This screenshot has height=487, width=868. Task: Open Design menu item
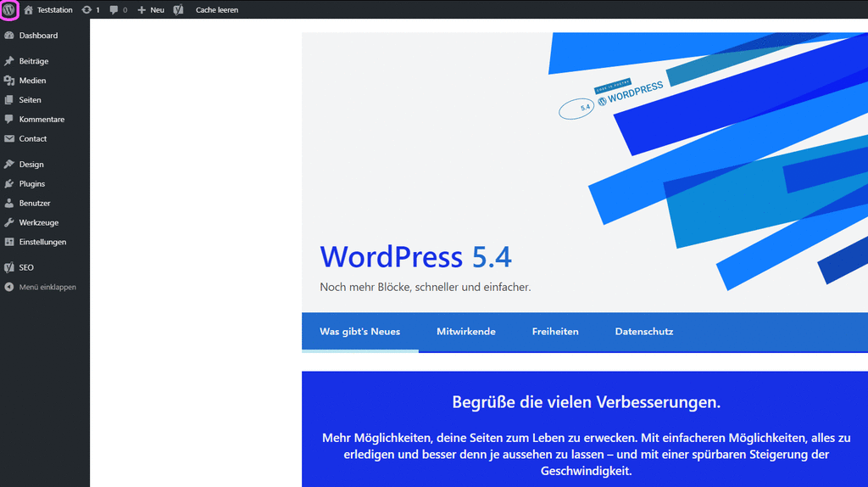(x=31, y=164)
